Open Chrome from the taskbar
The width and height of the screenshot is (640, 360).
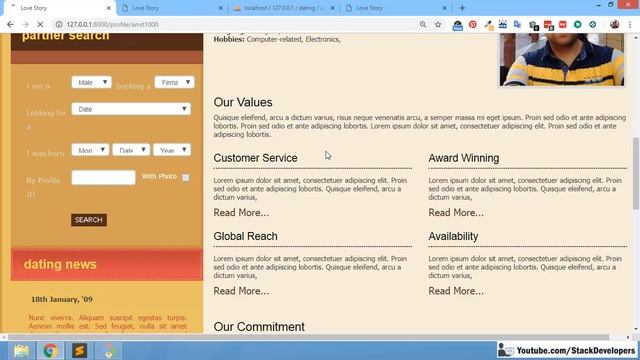(51, 351)
